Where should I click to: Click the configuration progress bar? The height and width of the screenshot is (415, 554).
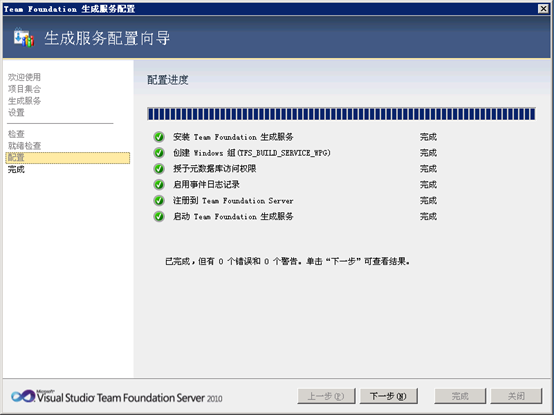(341, 114)
